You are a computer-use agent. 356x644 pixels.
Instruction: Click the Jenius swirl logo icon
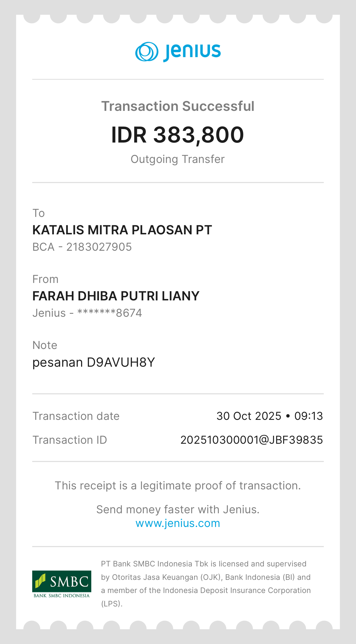coord(147,52)
